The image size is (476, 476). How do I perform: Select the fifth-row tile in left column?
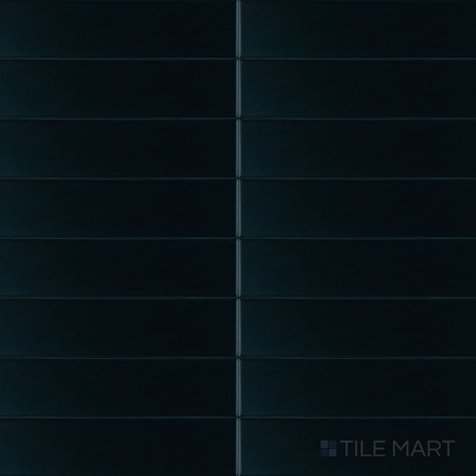pos(118,268)
